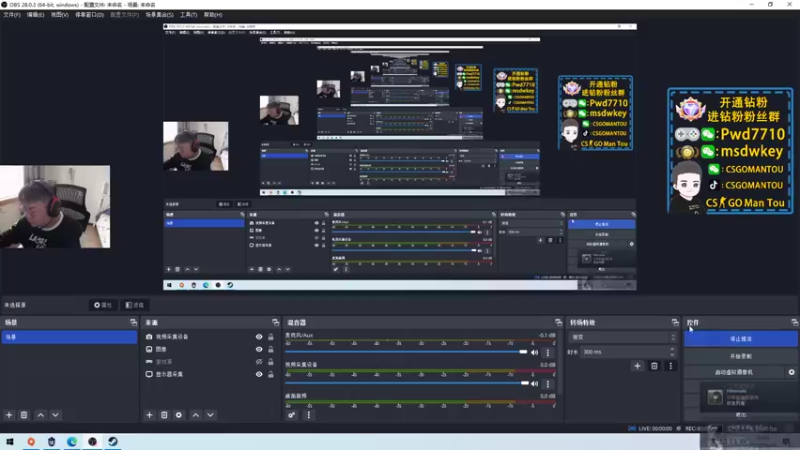Image resolution: width=800 pixels, height=450 pixels.
Task: Open advanced audio properties gear icon
Action: (x=291, y=415)
